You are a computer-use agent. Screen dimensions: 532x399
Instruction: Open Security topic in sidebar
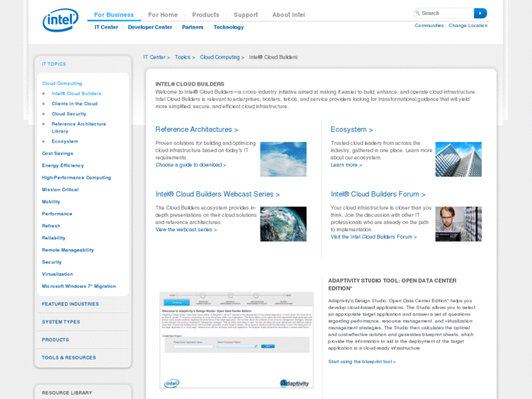click(51, 262)
